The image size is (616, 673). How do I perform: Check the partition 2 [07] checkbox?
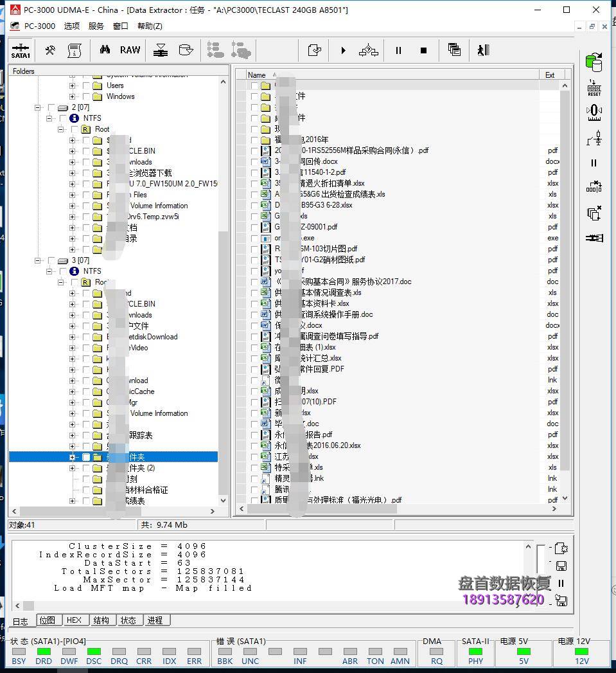[52, 107]
